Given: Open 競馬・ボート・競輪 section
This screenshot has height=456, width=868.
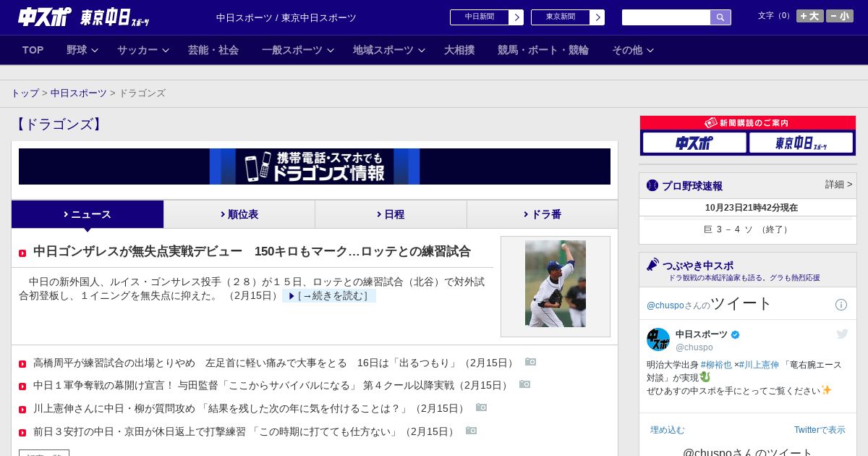Looking at the screenshot, I should [543, 50].
